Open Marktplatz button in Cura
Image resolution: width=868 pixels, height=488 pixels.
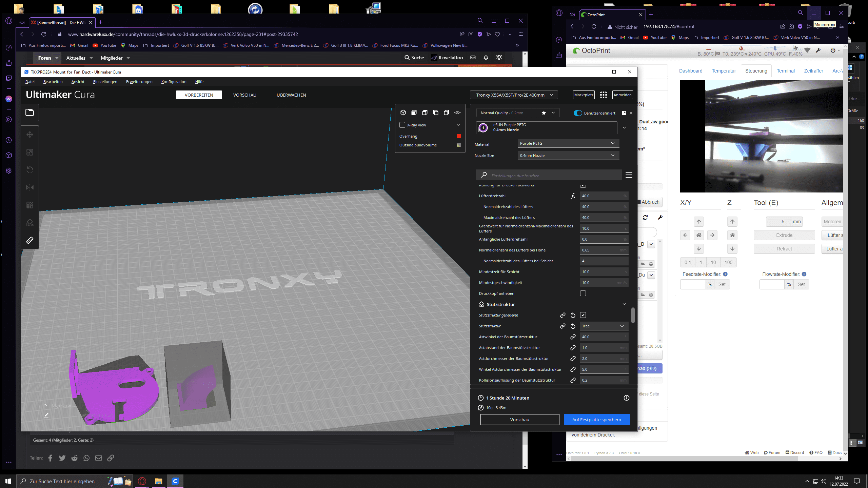click(x=584, y=95)
